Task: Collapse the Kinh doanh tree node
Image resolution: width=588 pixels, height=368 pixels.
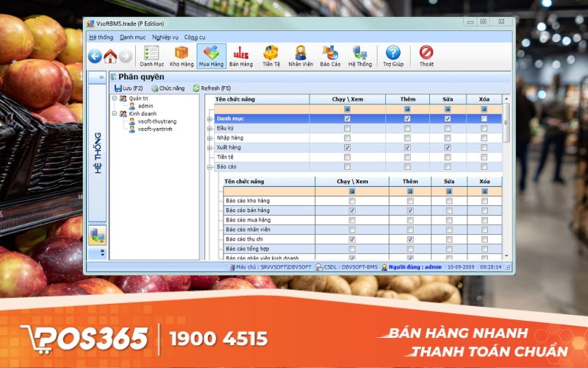Action: (115, 113)
